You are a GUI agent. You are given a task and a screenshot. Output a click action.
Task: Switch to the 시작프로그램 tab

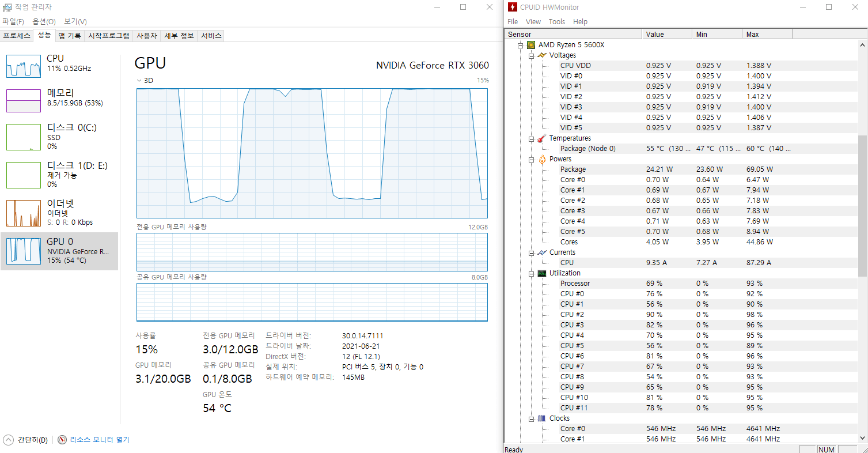click(x=108, y=36)
